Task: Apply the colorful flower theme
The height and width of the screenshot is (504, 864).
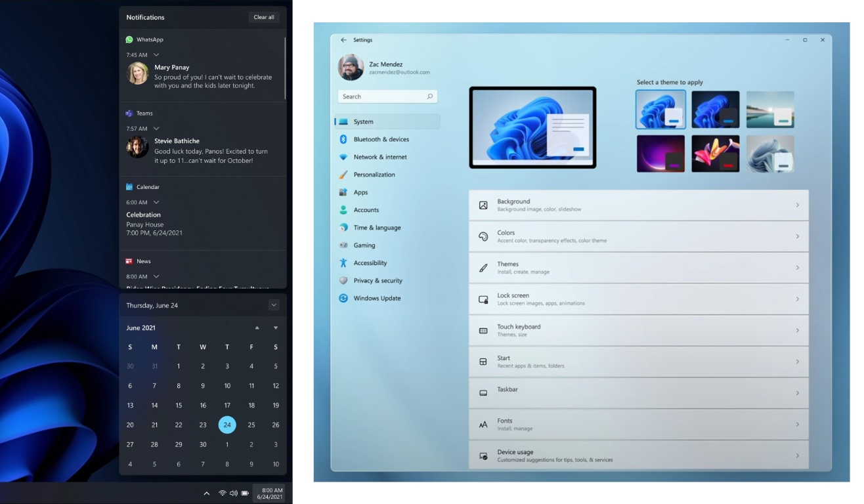Action: tap(716, 154)
